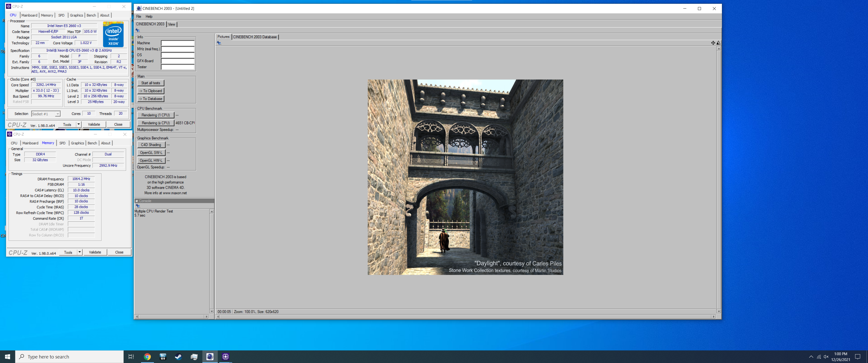
Task: Click the four-arrow move icon in Pictures panel
Action: pyautogui.click(x=713, y=43)
